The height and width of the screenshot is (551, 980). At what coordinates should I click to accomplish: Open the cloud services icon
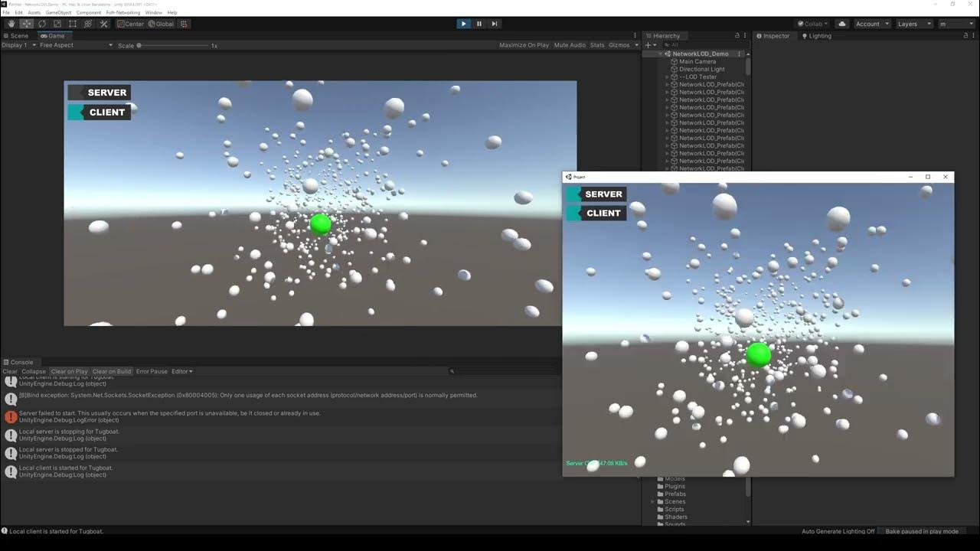click(x=842, y=24)
